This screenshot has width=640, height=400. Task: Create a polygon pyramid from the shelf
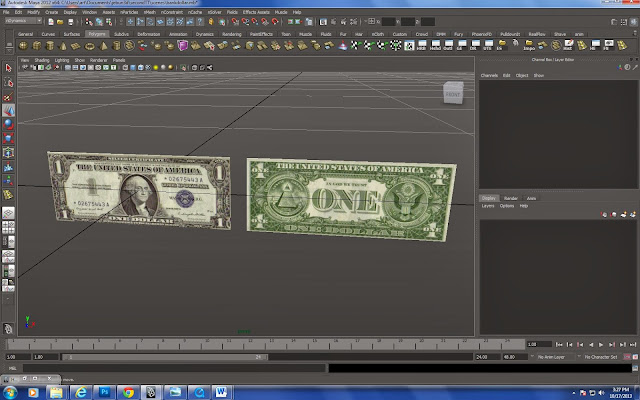(x=103, y=46)
